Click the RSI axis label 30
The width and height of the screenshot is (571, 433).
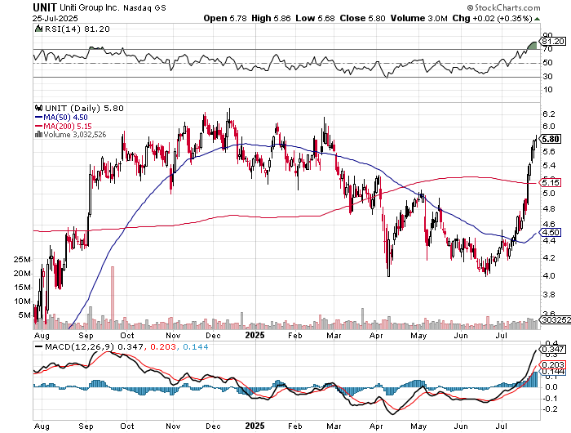click(x=548, y=76)
